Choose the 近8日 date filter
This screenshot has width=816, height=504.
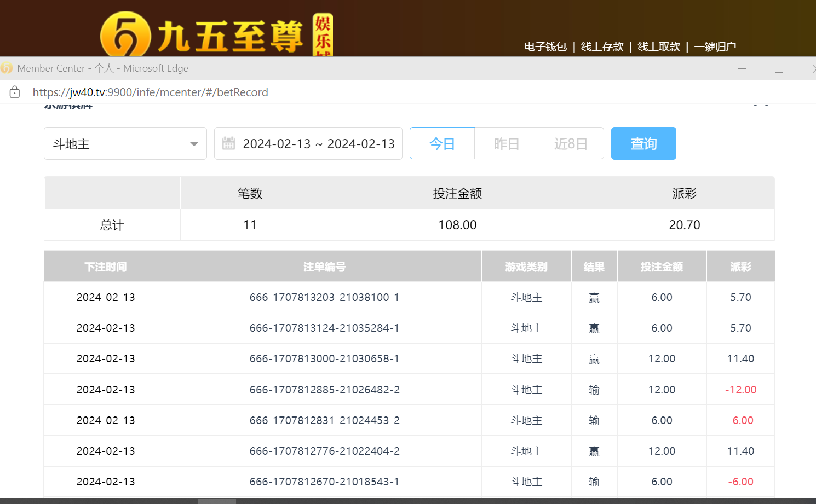[571, 143]
